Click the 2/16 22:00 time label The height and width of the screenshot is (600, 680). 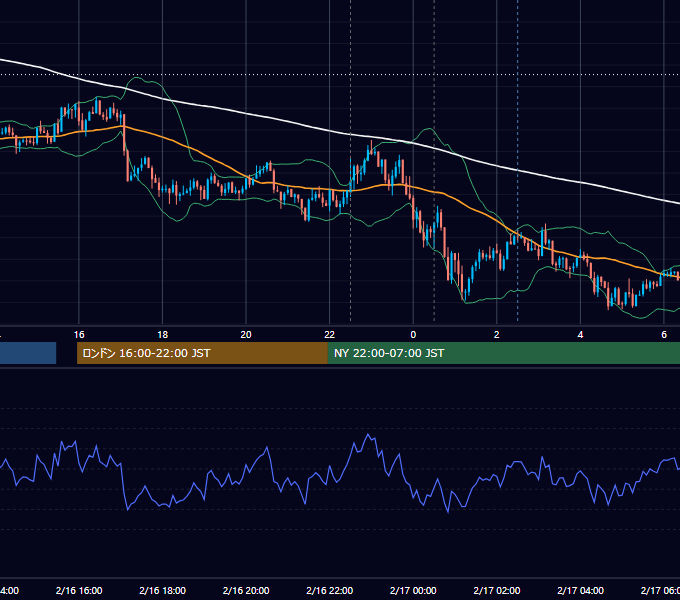330,590
